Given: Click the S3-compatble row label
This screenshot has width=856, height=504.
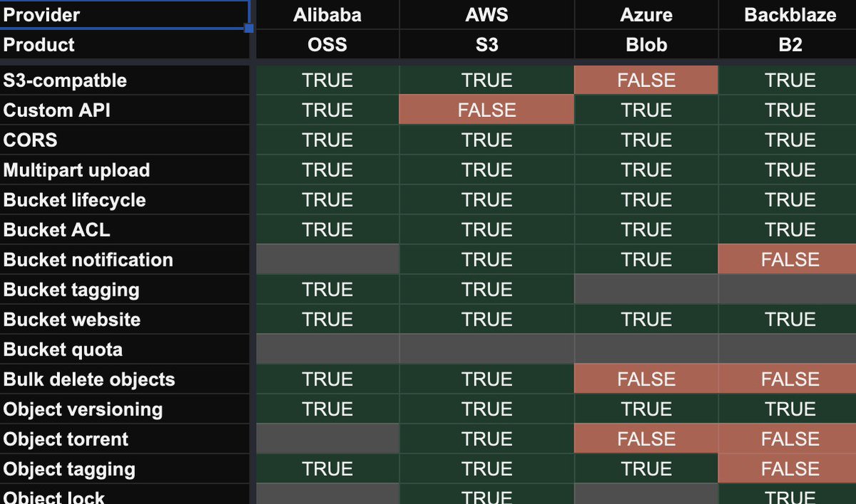Looking at the screenshot, I should (125, 80).
